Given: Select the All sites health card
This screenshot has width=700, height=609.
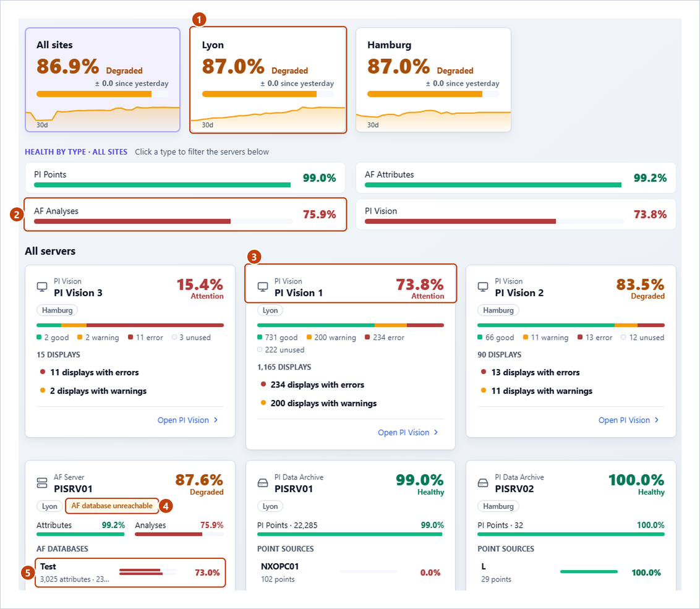Looking at the screenshot, I should (103, 80).
